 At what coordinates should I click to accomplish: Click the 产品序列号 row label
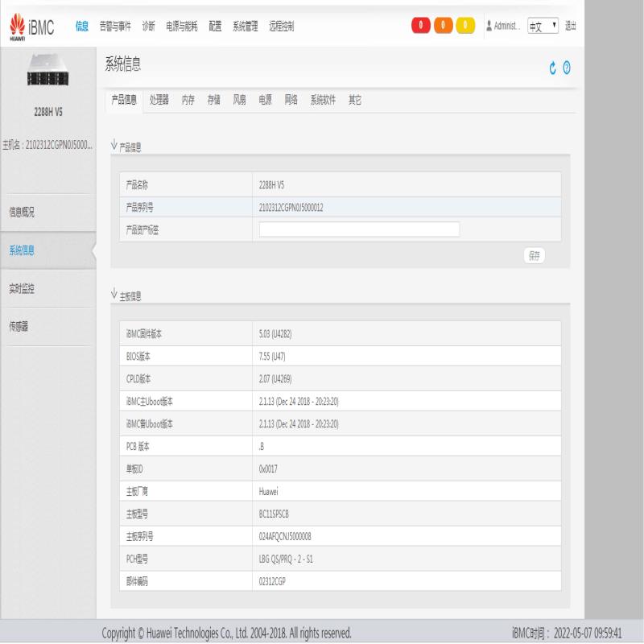(x=139, y=208)
